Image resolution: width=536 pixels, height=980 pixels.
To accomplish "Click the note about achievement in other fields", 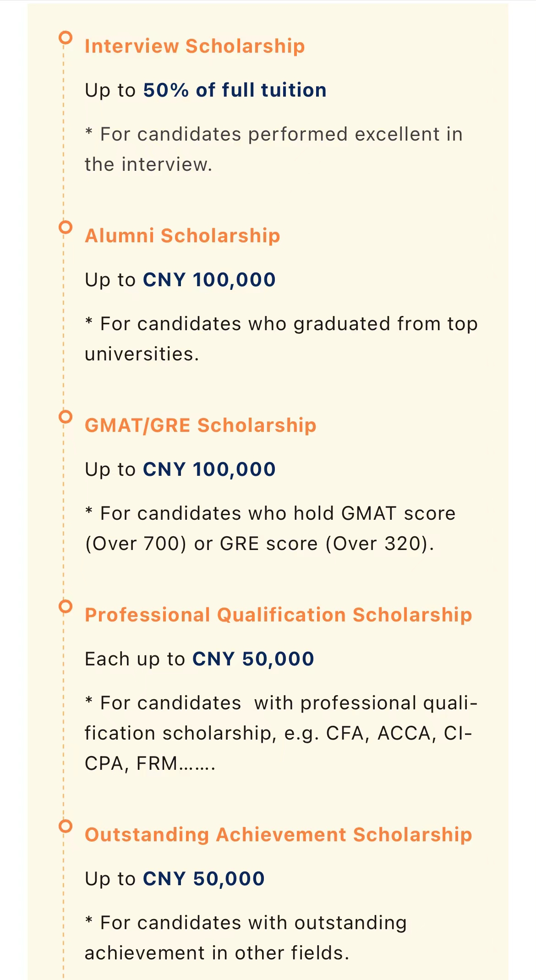I will [x=246, y=938].
